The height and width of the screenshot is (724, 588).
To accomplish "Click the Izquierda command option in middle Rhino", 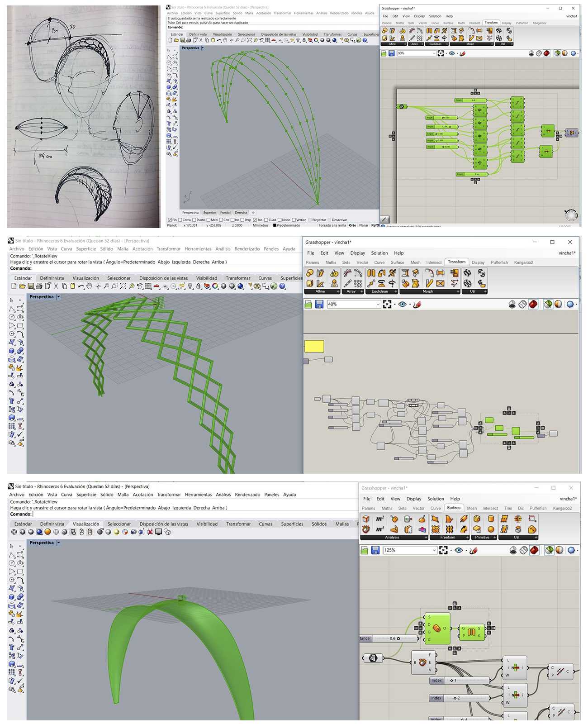I will click(x=181, y=262).
